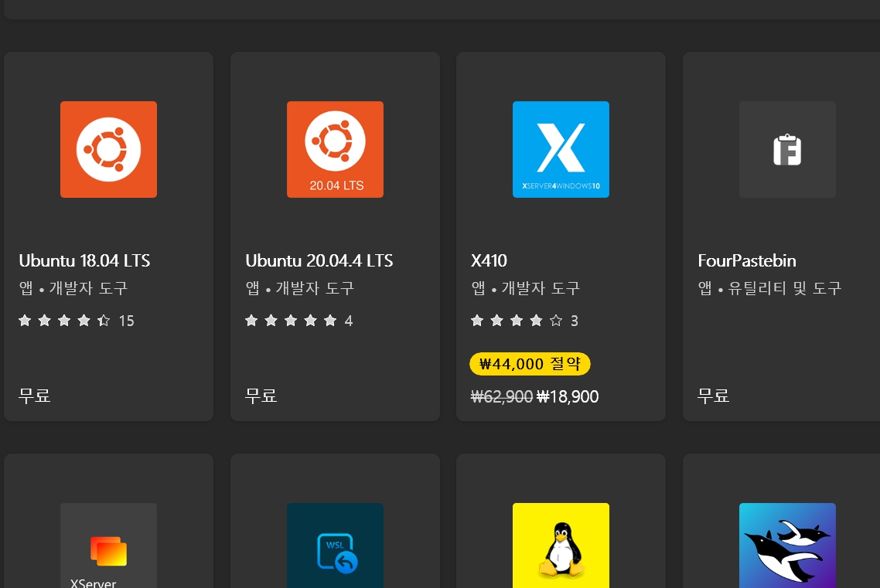Click 무료 price on Ubuntu 20.04.4 LTS card
880x588 pixels.
point(261,396)
